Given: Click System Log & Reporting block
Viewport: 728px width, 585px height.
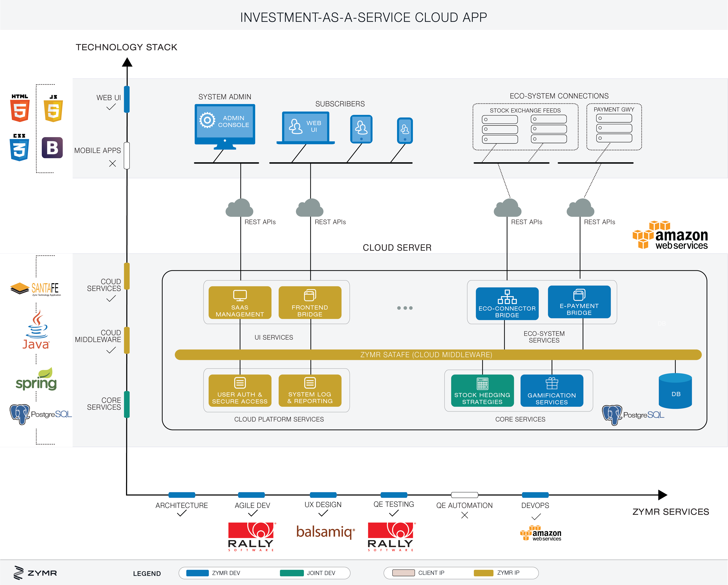Looking at the screenshot, I should pos(310,391).
